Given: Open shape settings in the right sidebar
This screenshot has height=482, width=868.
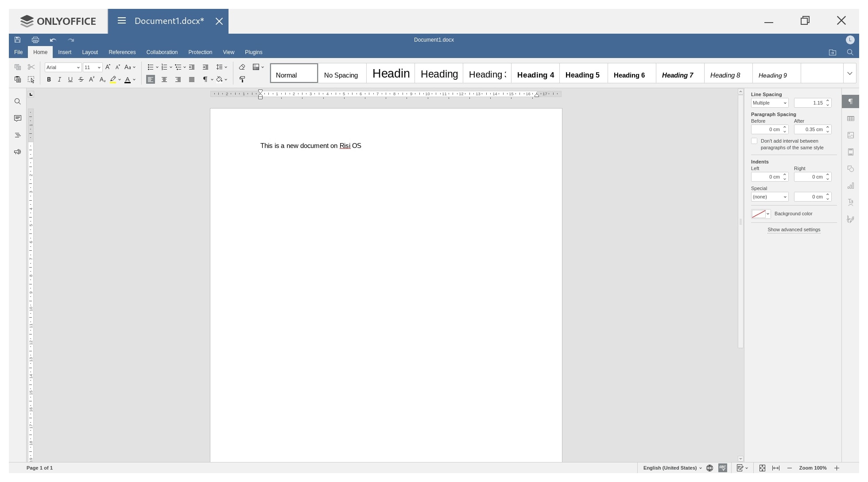Looking at the screenshot, I should click(851, 169).
